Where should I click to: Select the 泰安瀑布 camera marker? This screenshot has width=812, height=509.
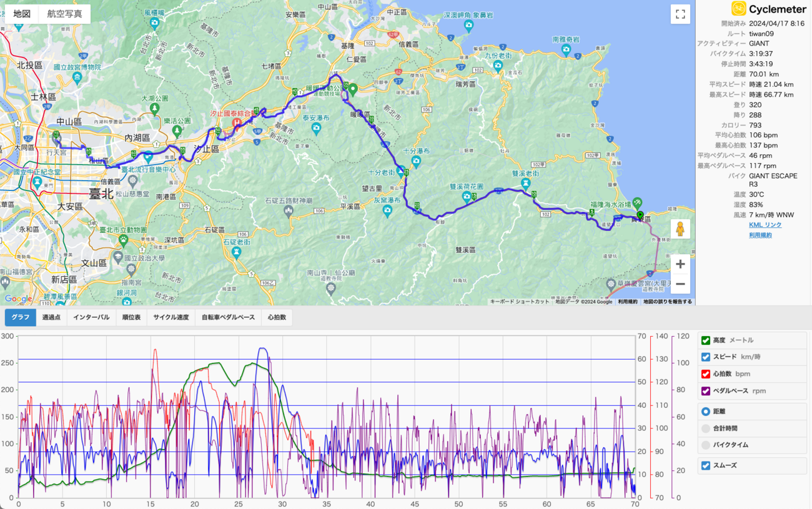316,129
